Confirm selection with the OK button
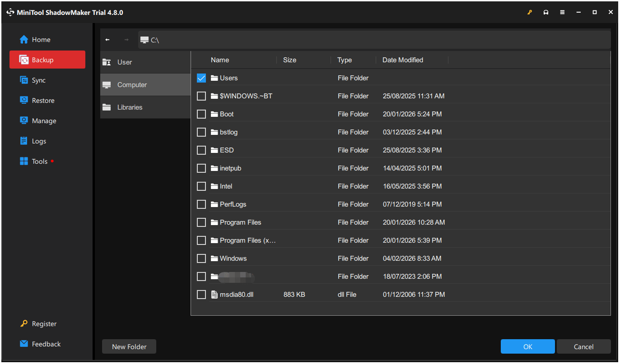Screen dimensions: 620x364 click(x=527, y=346)
